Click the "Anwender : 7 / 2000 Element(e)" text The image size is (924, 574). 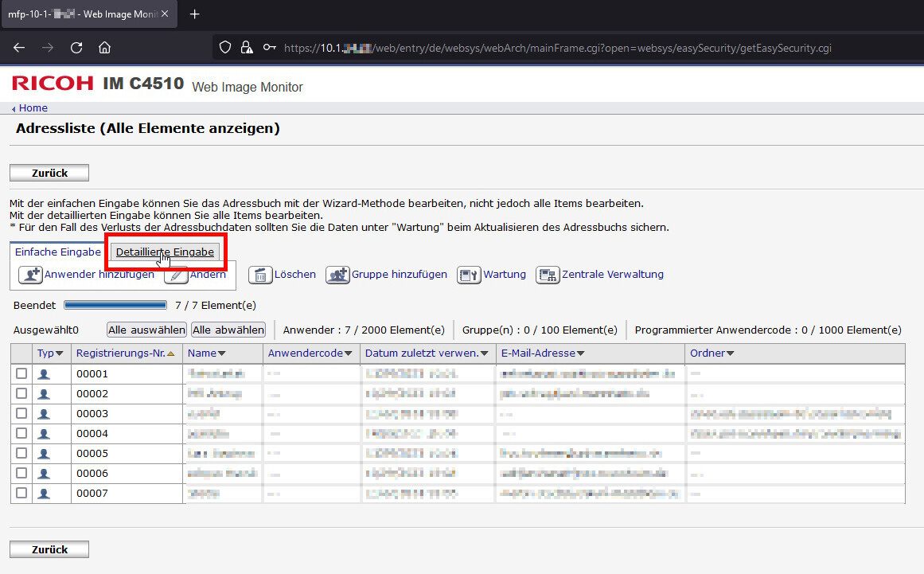point(364,330)
